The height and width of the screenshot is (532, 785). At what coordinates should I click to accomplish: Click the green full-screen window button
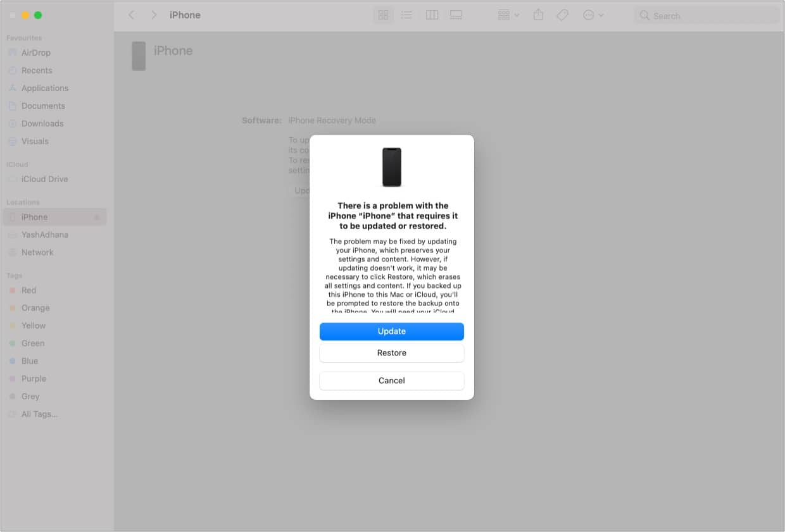pyautogui.click(x=38, y=15)
